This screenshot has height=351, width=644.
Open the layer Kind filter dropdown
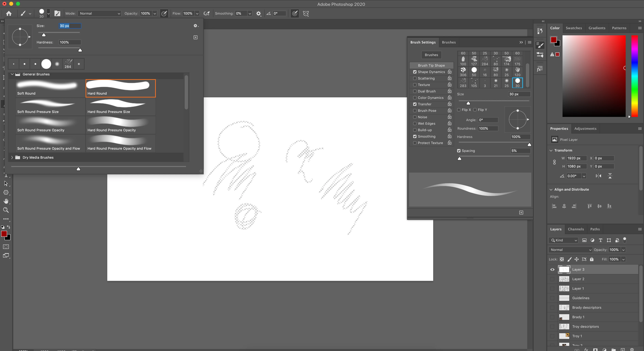[x=563, y=240]
